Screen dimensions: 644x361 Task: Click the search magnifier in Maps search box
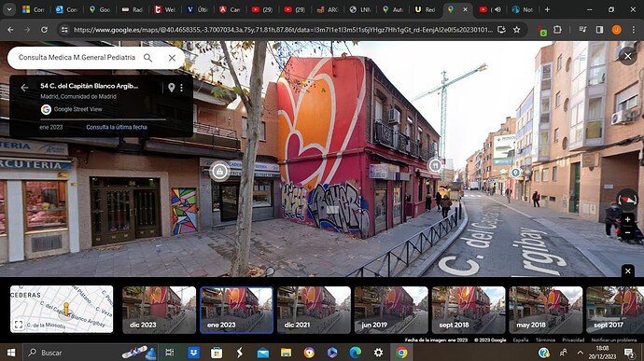pyautogui.click(x=147, y=58)
